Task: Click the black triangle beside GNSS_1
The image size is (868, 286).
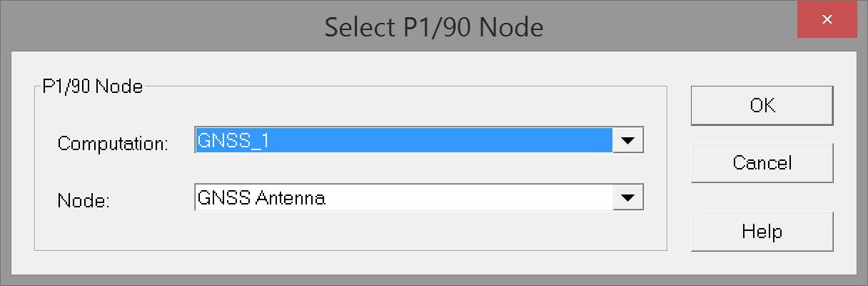Action: 628,141
